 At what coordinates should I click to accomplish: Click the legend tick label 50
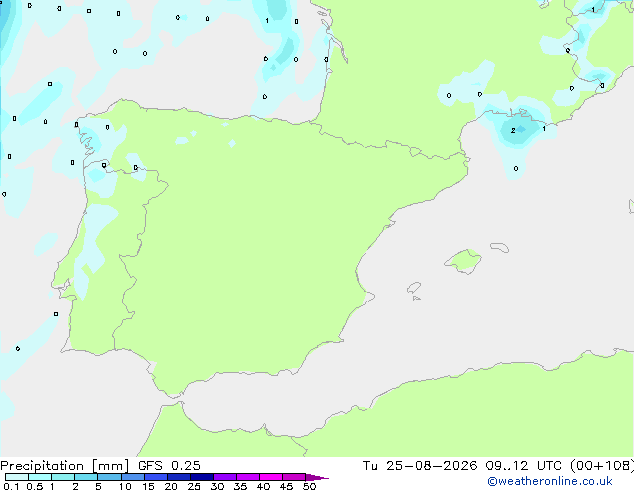click(x=309, y=486)
